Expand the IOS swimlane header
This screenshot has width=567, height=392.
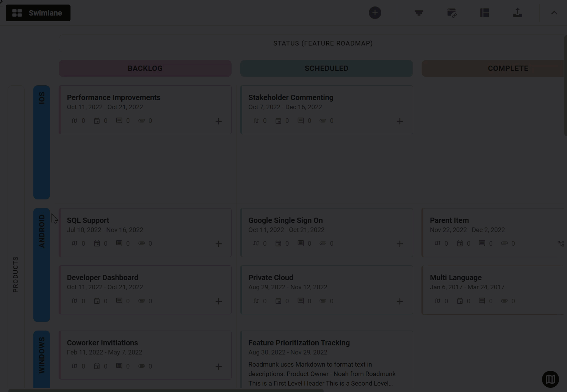click(x=42, y=142)
